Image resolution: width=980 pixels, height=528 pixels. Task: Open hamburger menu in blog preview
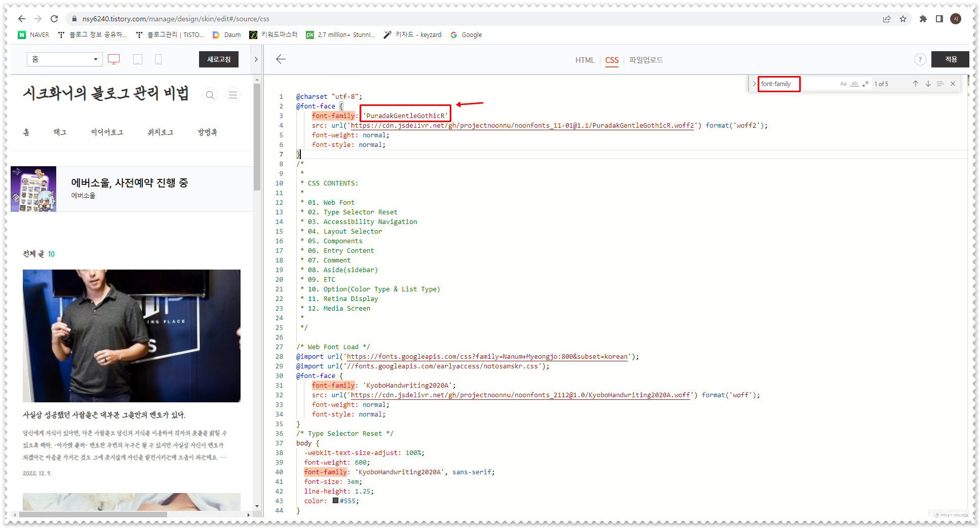(233, 95)
